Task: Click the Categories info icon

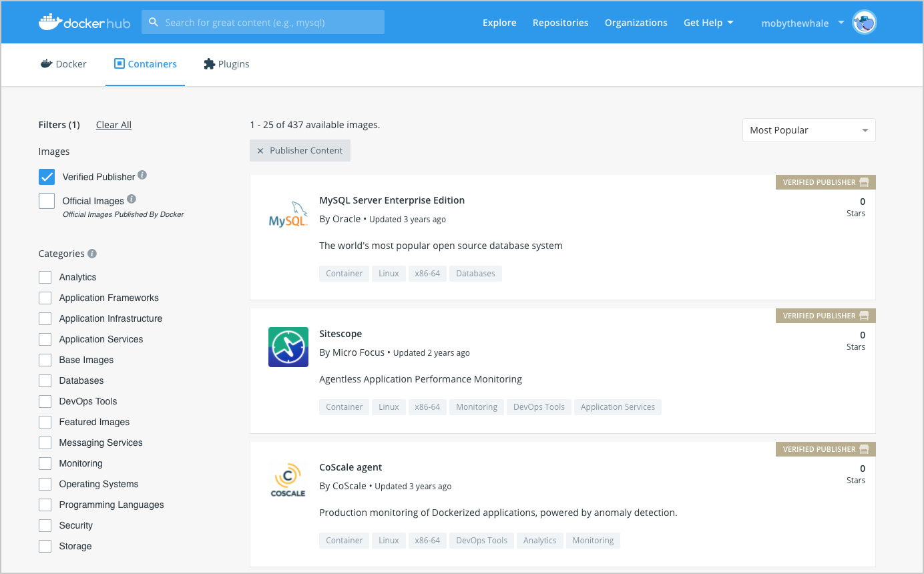Action: (92, 254)
